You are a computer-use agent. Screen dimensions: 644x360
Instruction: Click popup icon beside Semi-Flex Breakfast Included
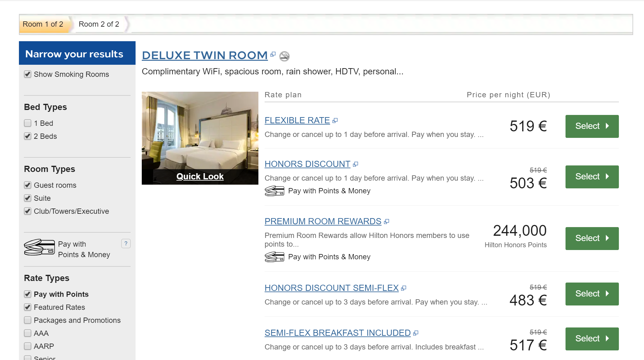416,333
